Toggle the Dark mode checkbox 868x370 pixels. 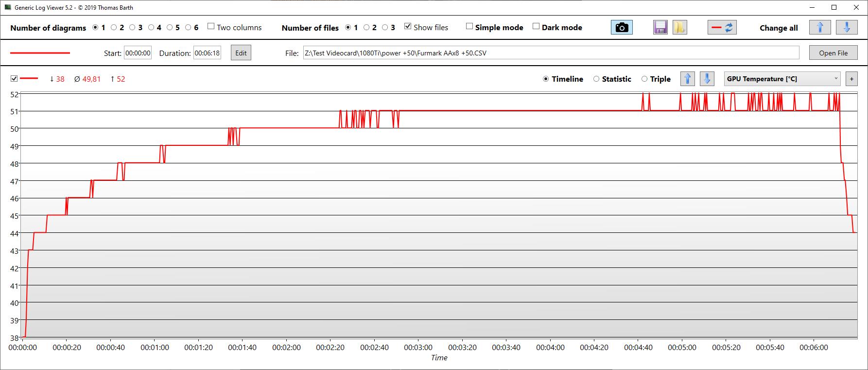coord(536,27)
